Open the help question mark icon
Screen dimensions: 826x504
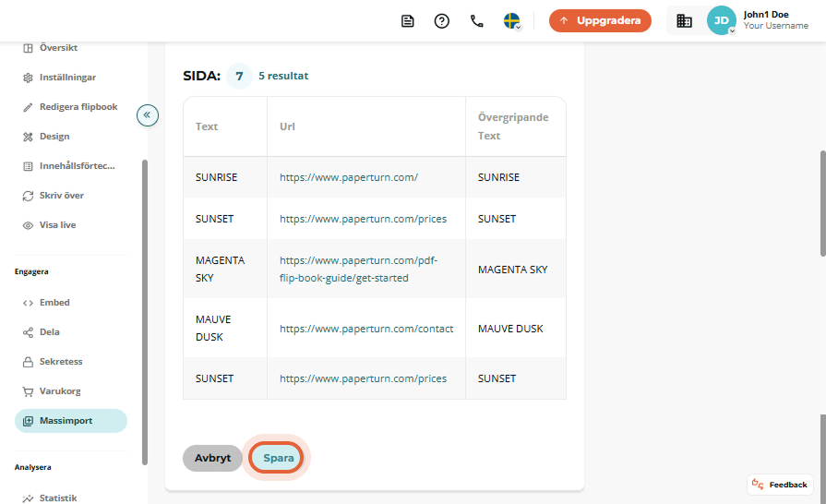coord(442,21)
